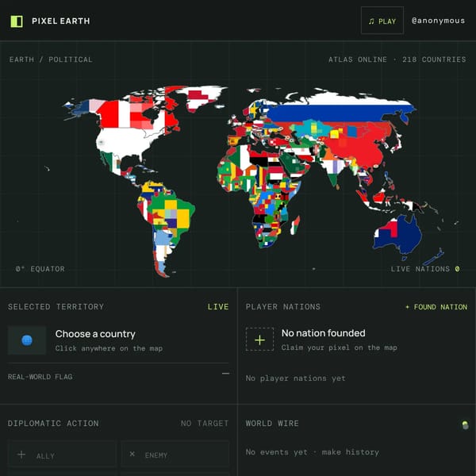Click the 'ATLAS ONLINE · 218 COUNTRIES' text

pyautogui.click(x=397, y=59)
